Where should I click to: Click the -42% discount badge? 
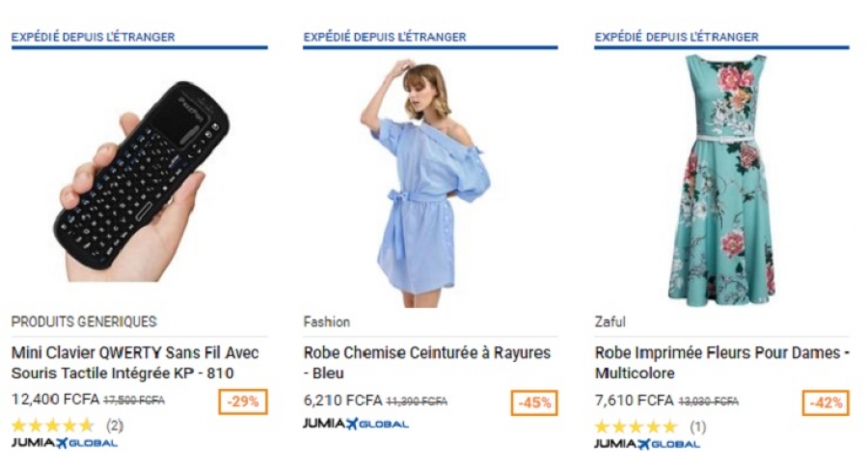(x=826, y=402)
